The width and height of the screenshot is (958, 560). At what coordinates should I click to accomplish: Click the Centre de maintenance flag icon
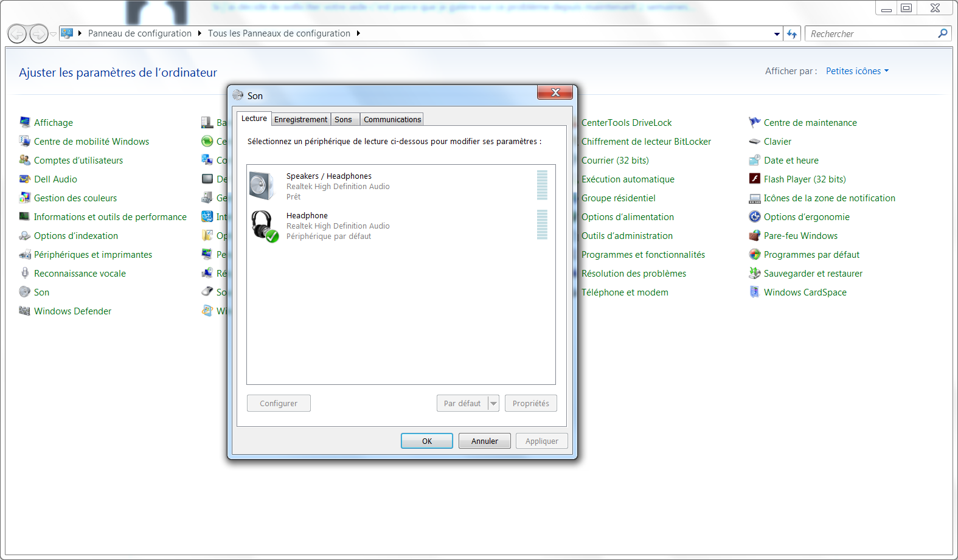[x=754, y=122]
